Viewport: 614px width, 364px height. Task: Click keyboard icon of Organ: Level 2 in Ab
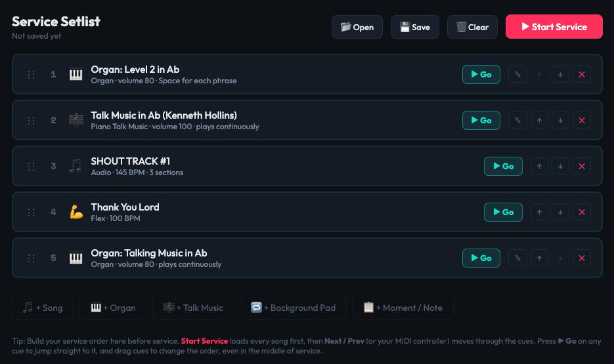76,74
